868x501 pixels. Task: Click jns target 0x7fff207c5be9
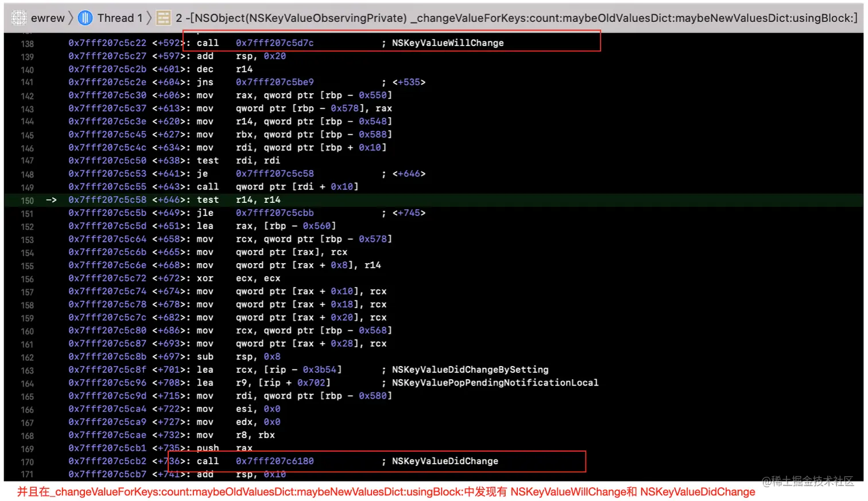coord(274,82)
